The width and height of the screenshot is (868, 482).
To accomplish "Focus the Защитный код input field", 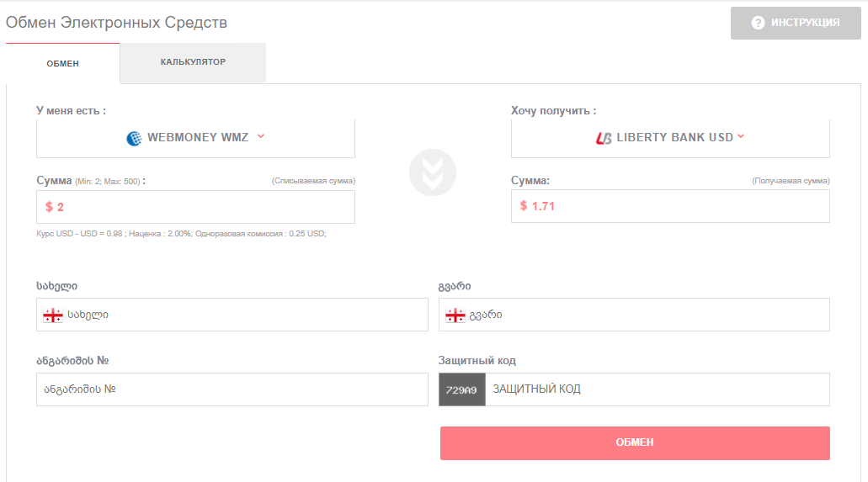I will click(657, 389).
